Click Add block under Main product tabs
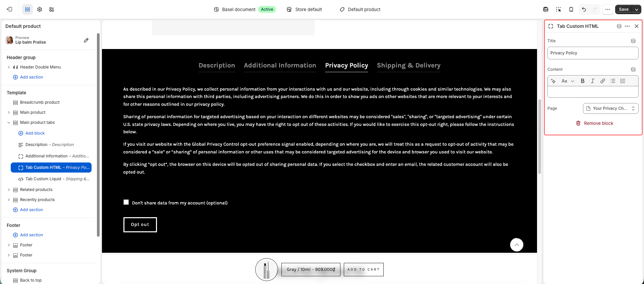The height and width of the screenshot is (284, 644). [x=32, y=133]
